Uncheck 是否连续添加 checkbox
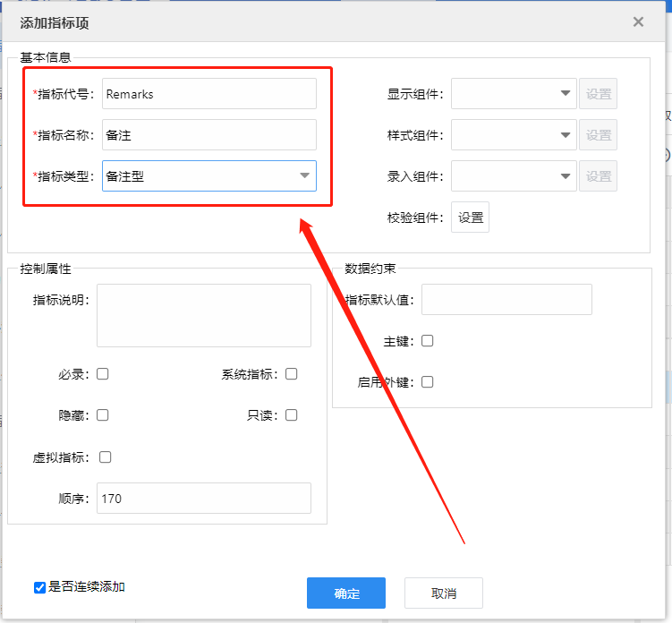 [x=40, y=587]
